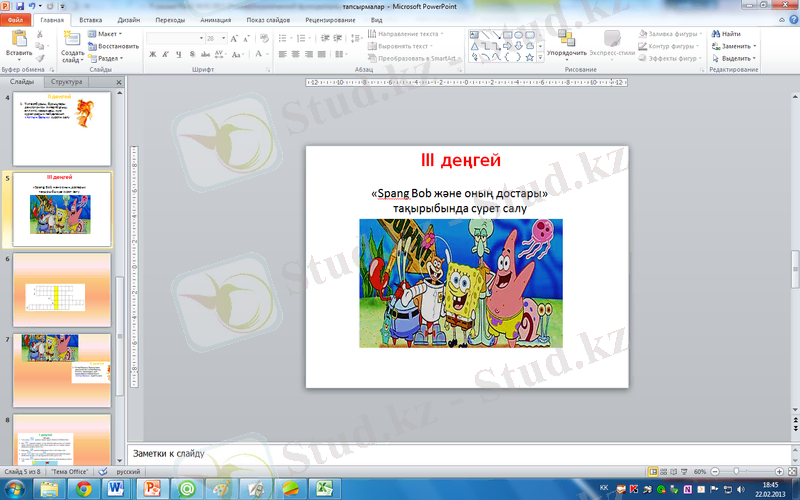Click the Undo arrow icon
Image resolution: width=800 pixels, height=500 pixels.
(x=33, y=6)
